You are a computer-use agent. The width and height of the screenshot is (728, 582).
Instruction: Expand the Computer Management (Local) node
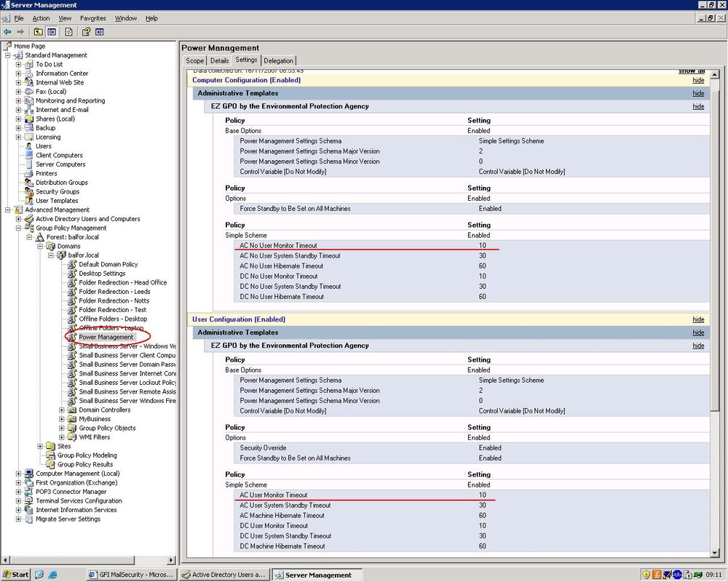click(18, 474)
